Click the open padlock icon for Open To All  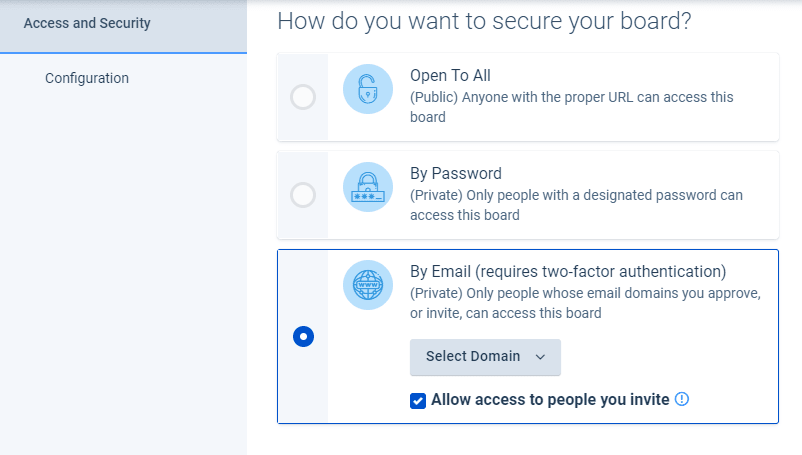point(368,90)
